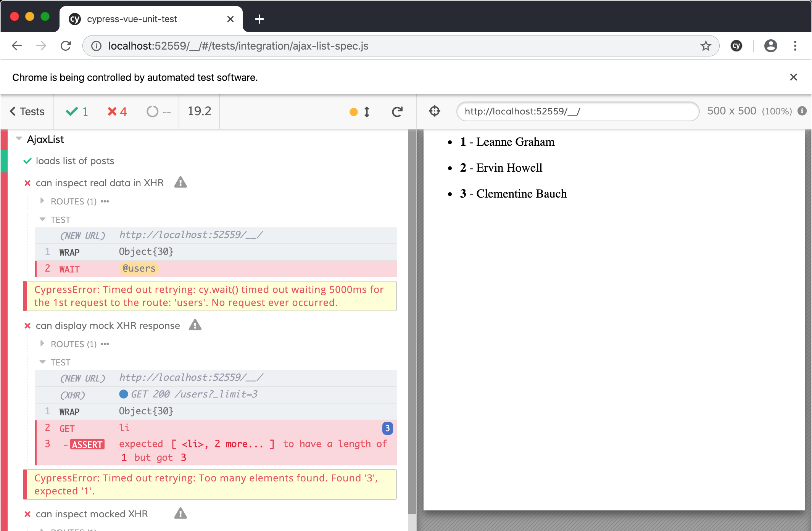Image resolution: width=812 pixels, height=531 pixels.
Task: Open a new browser tab
Action: [259, 19]
